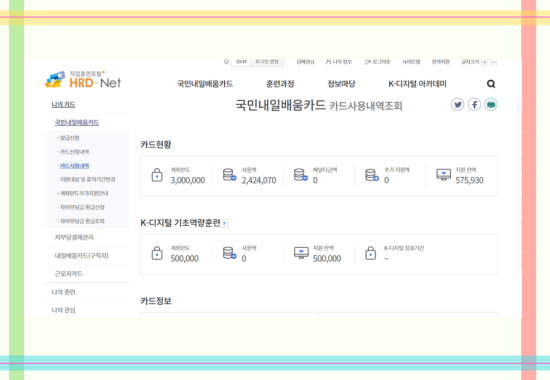Open 발급신청 sidebar item
Screen dimensions: 550x380
pos(69,138)
